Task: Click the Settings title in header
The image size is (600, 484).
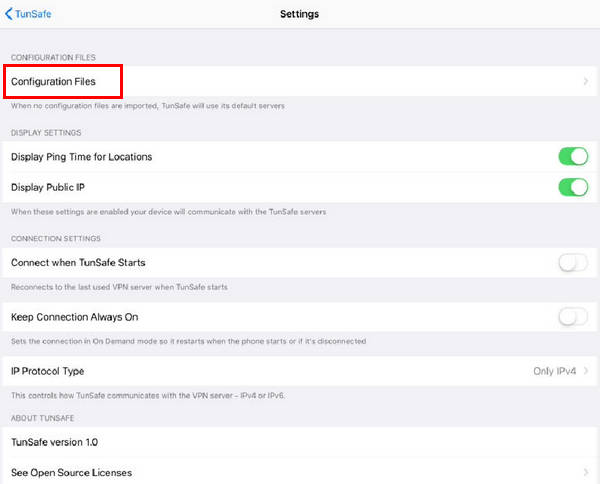Action: 300,14
